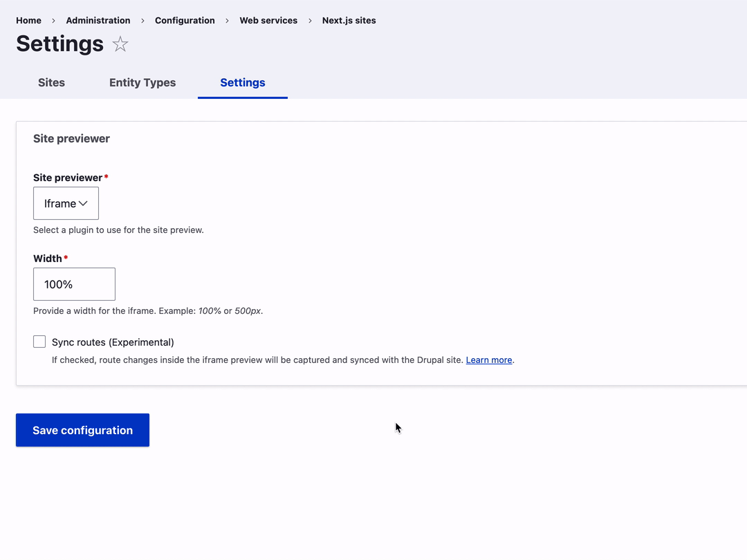
Task: Click the bold 'Site previewer' field label
Action: pyautogui.click(x=67, y=178)
